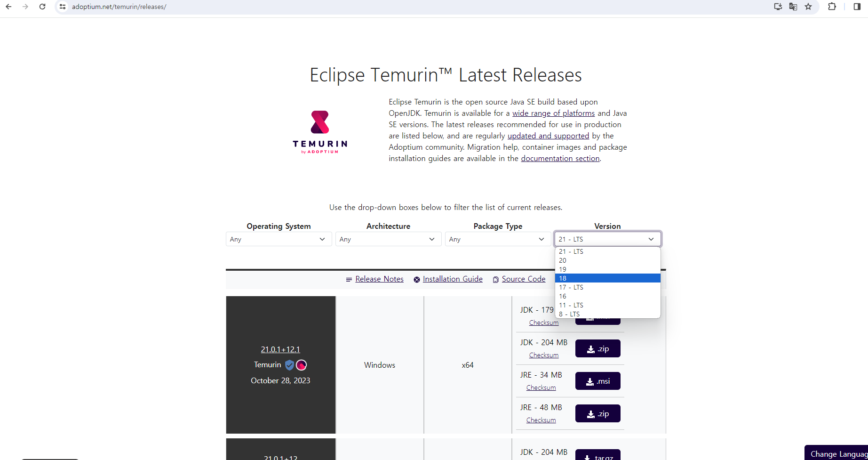Open the extensions puzzle icon

[x=832, y=7]
